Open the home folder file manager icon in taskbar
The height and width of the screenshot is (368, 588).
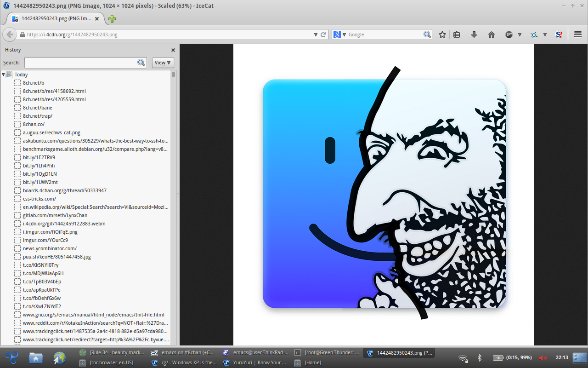point(36,357)
